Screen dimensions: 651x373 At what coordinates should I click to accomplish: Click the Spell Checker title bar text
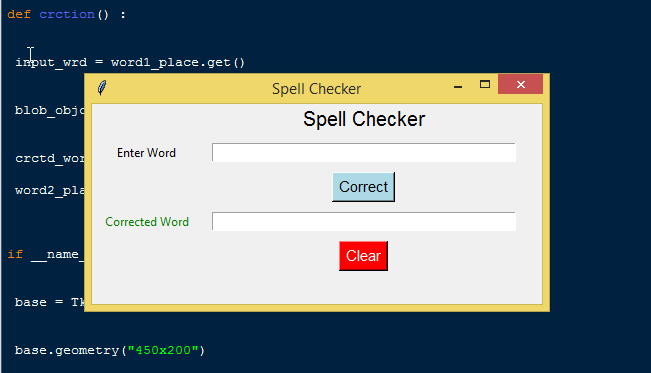coord(316,89)
